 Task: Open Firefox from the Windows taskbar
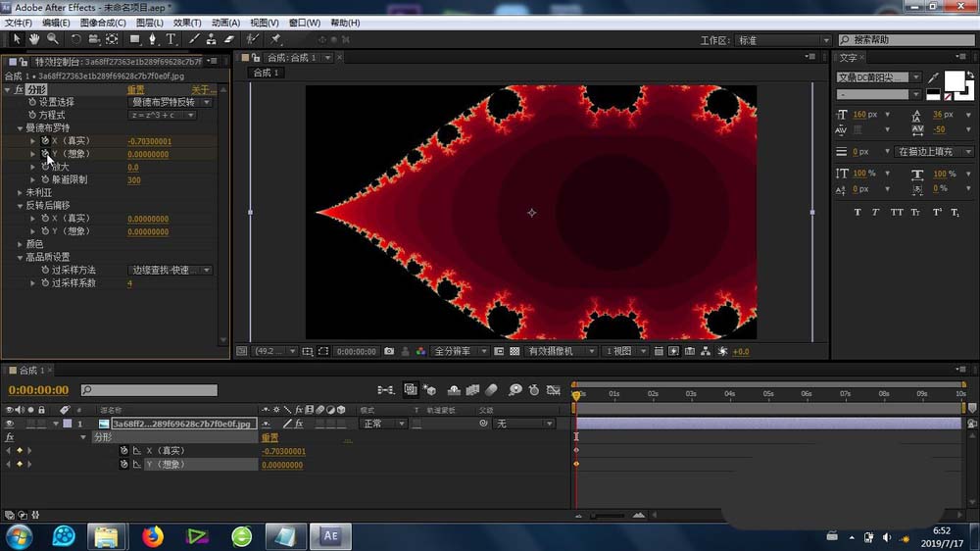tap(152, 535)
